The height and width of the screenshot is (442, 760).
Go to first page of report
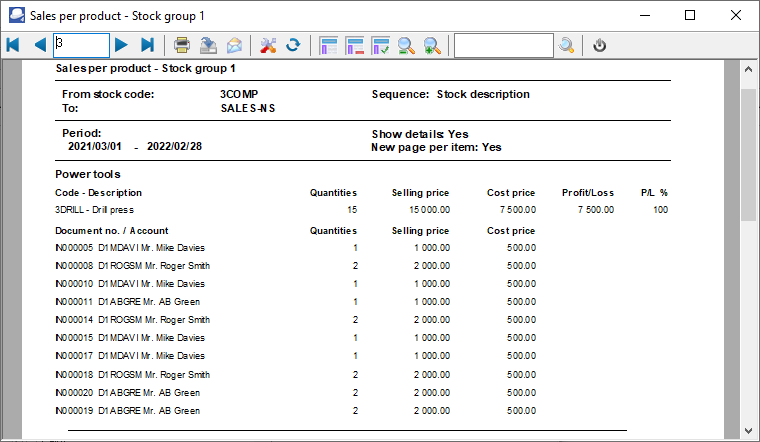point(13,45)
